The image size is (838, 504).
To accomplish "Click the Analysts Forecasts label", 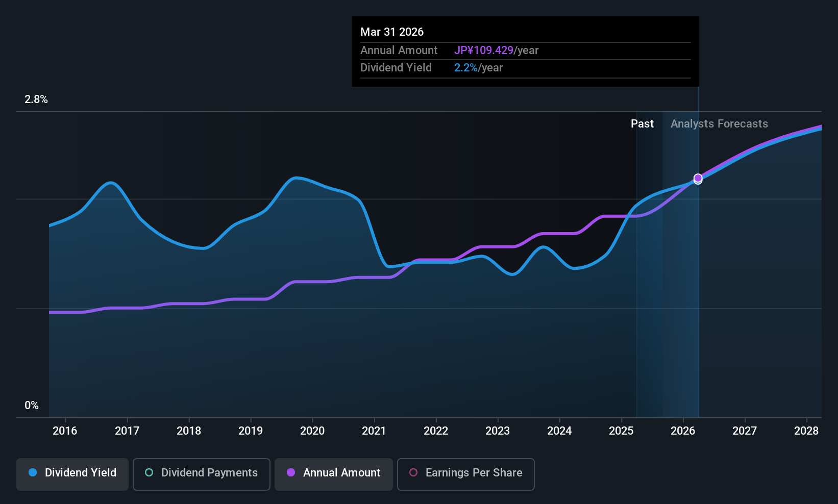I will [x=719, y=124].
